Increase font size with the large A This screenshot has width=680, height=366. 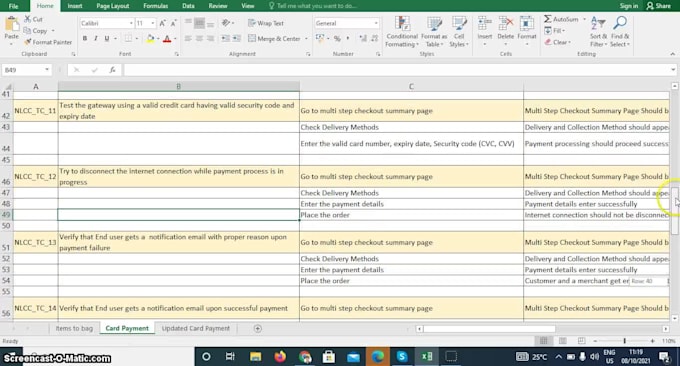tap(163, 23)
